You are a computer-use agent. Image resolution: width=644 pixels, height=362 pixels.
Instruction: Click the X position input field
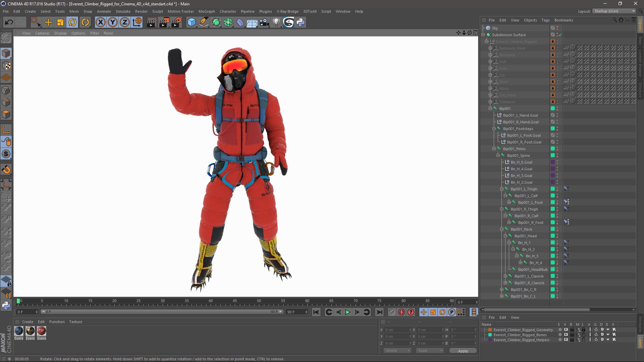397,330
